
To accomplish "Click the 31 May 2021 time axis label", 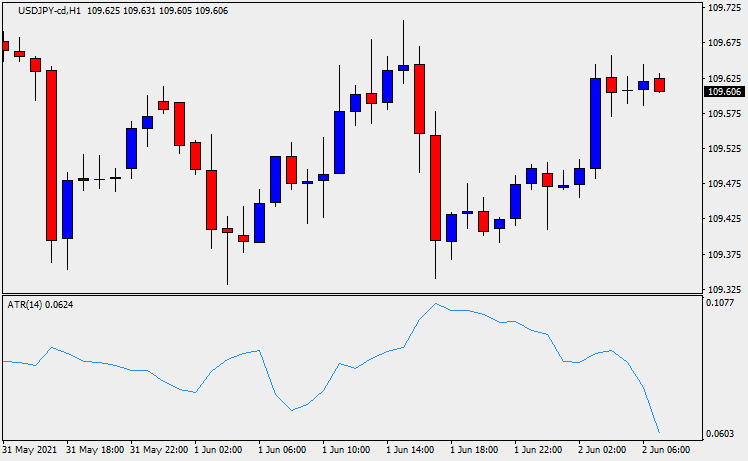I will click(31, 450).
